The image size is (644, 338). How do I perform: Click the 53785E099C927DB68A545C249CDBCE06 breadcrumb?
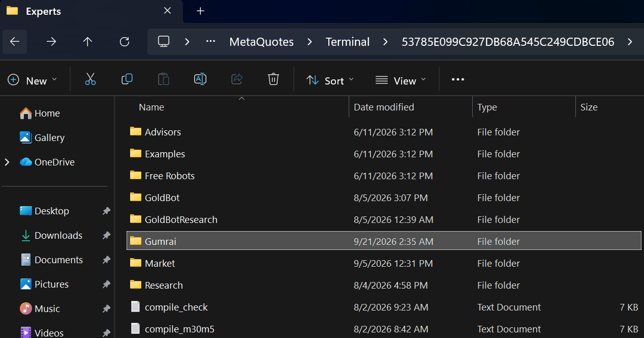click(x=508, y=42)
